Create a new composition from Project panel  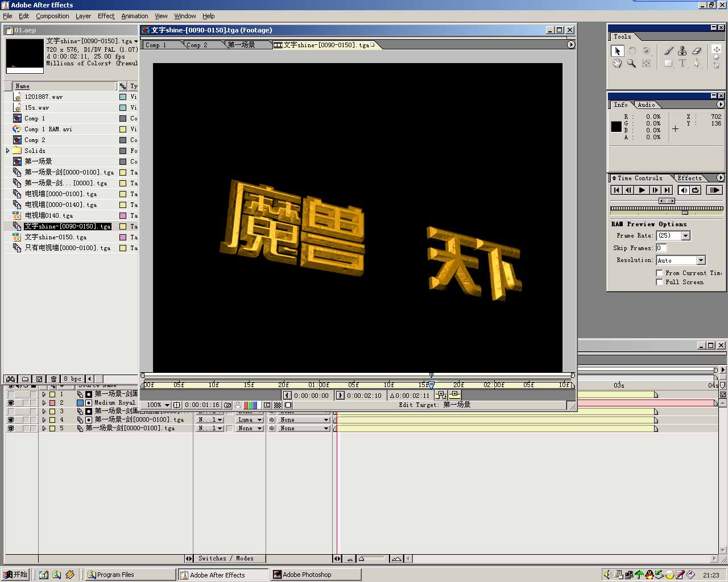click(39, 379)
